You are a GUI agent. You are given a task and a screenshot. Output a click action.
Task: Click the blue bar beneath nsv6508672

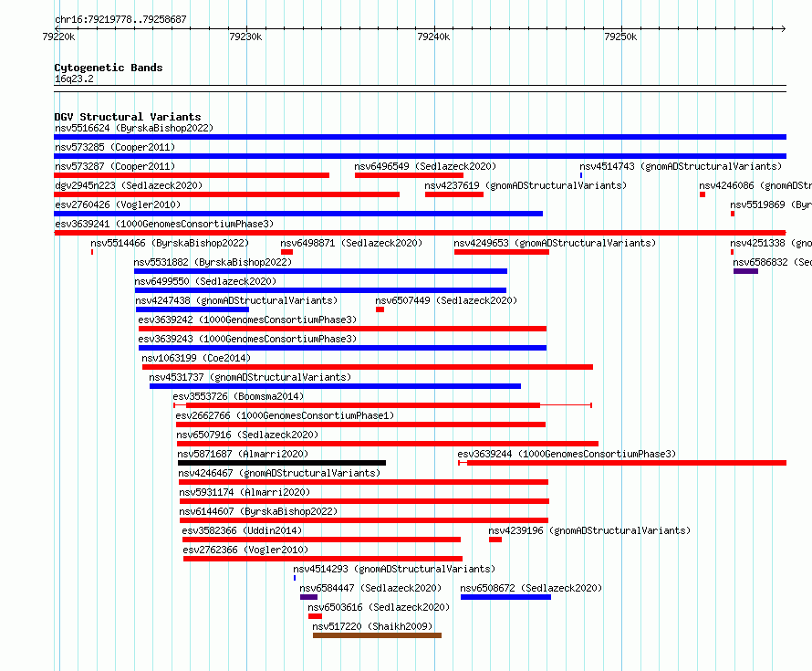pos(505,597)
